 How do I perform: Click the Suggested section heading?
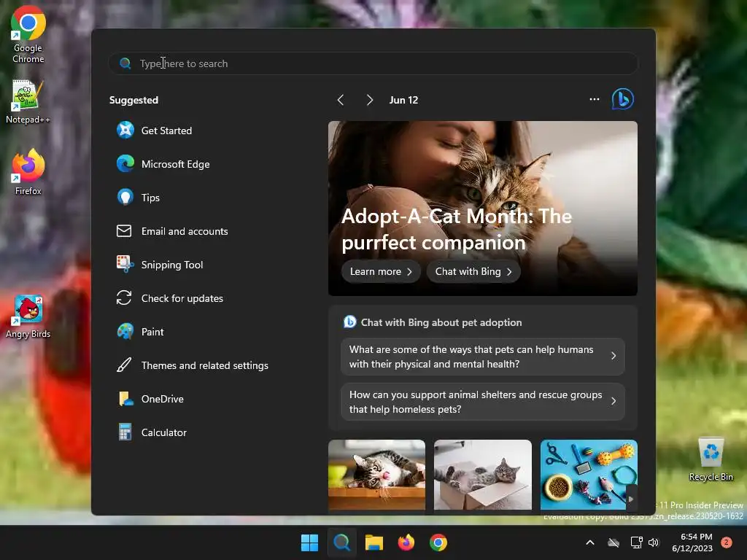click(x=134, y=100)
